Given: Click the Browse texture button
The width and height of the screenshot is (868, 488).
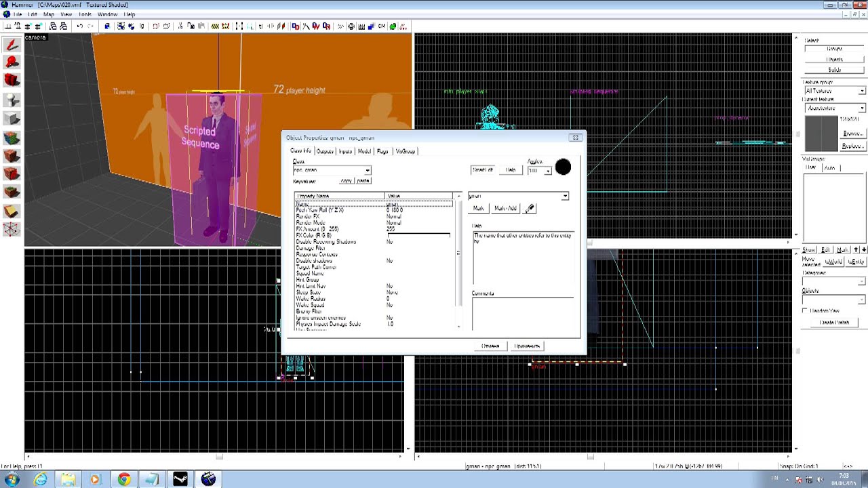Looking at the screenshot, I should [x=853, y=134].
